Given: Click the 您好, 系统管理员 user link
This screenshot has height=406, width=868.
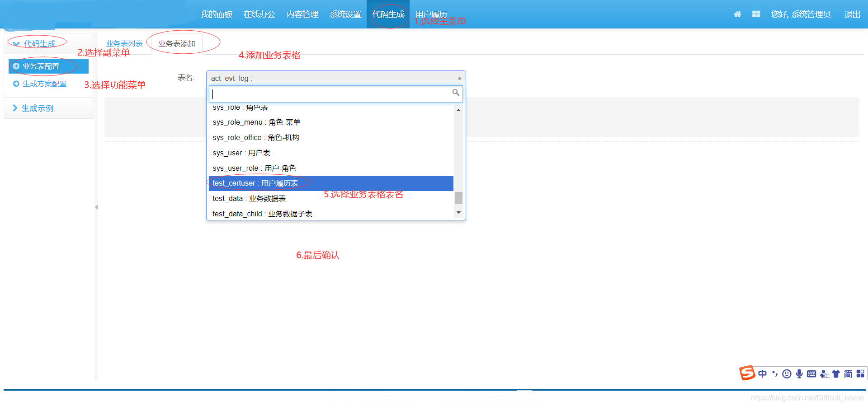Looking at the screenshot, I should (x=801, y=14).
